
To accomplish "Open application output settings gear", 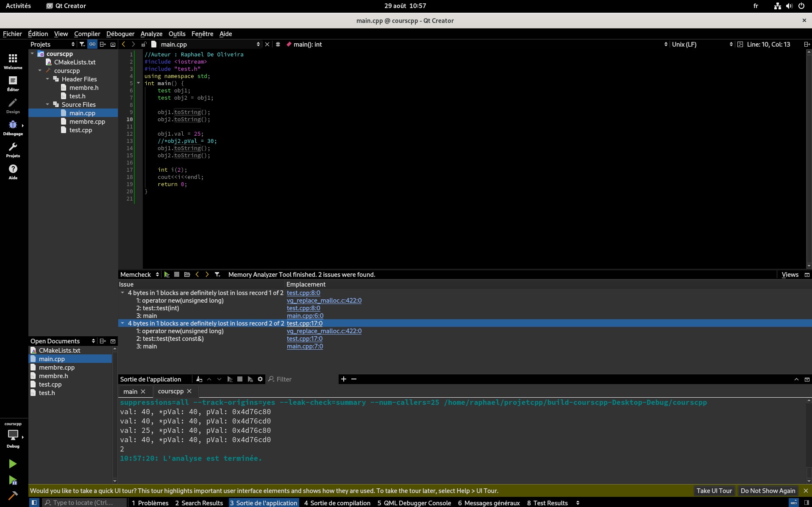I will [x=260, y=379].
